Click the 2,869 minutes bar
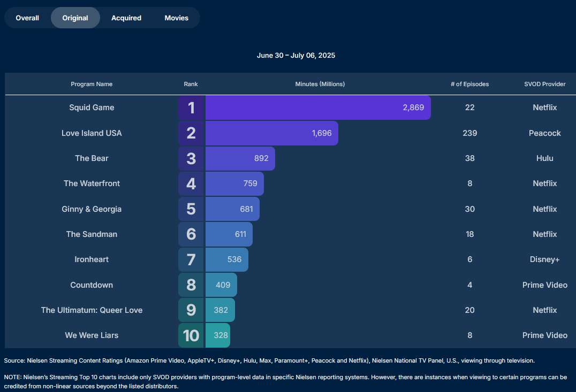Image resolution: width=576 pixels, height=392 pixels. (x=318, y=107)
